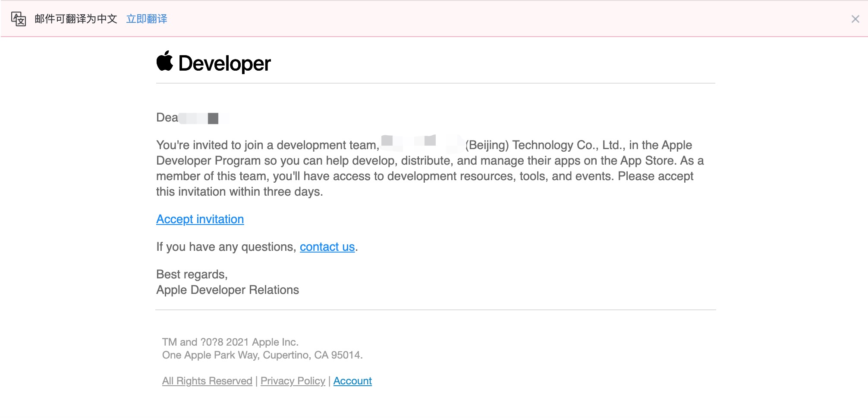The height and width of the screenshot is (418, 868).
Task: Open the contact us link
Action: pyautogui.click(x=327, y=246)
